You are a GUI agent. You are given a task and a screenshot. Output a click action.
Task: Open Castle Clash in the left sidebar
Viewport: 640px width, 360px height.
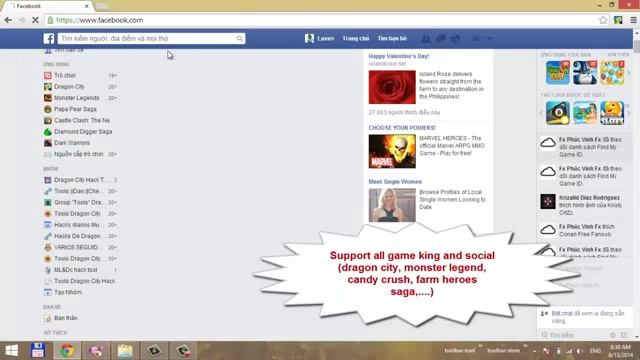tap(82, 120)
